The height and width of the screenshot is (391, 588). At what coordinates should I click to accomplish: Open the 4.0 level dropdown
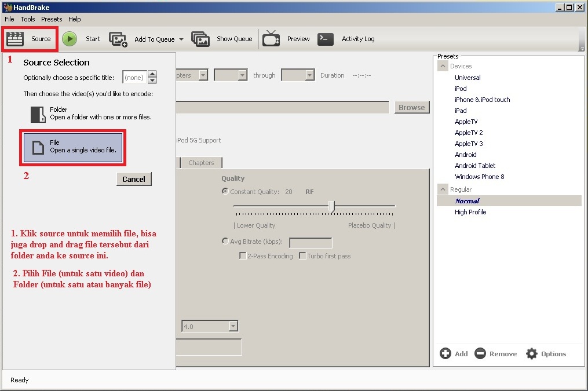coord(233,326)
